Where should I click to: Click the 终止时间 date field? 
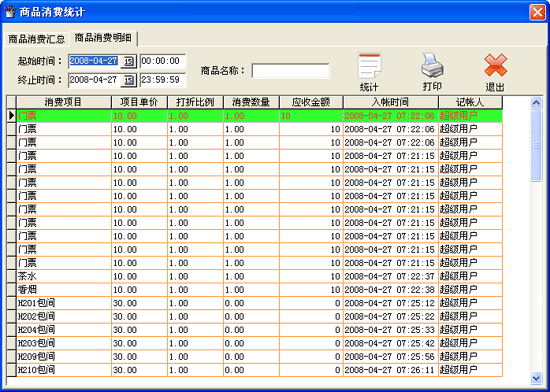pyautogui.click(x=94, y=80)
